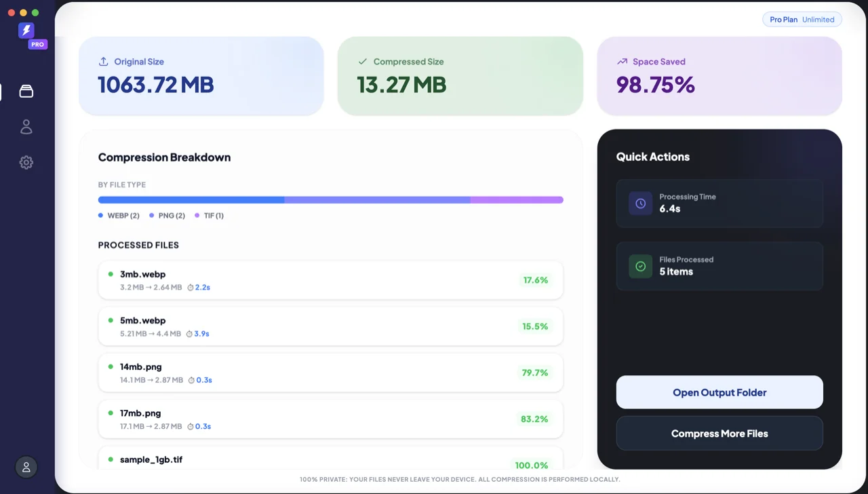Click the clock icon in Processing Time card

tap(640, 203)
